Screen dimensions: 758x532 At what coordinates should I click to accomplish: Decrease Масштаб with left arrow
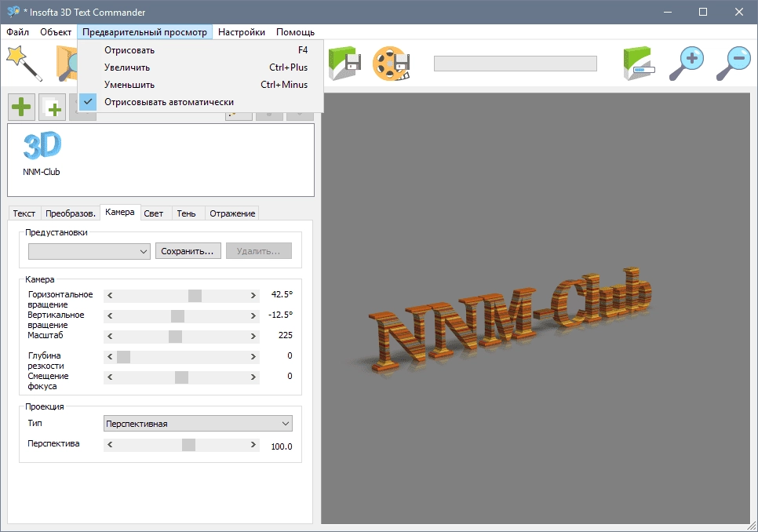pyautogui.click(x=110, y=337)
